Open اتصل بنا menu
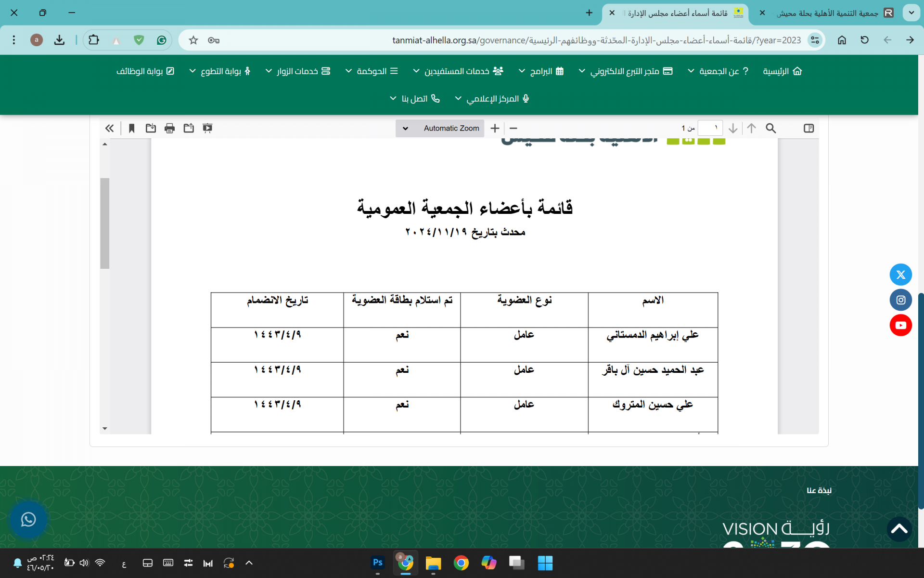Screen dimensions: 924x578 coord(415,99)
